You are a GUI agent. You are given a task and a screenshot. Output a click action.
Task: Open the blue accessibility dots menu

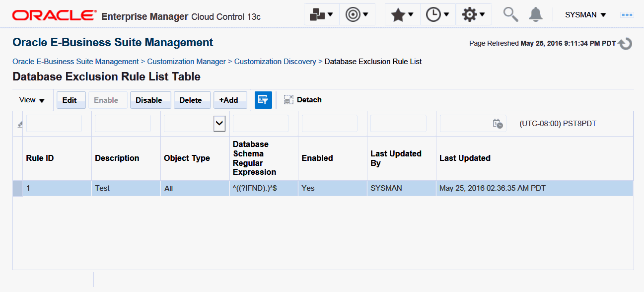click(x=627, y=15)
